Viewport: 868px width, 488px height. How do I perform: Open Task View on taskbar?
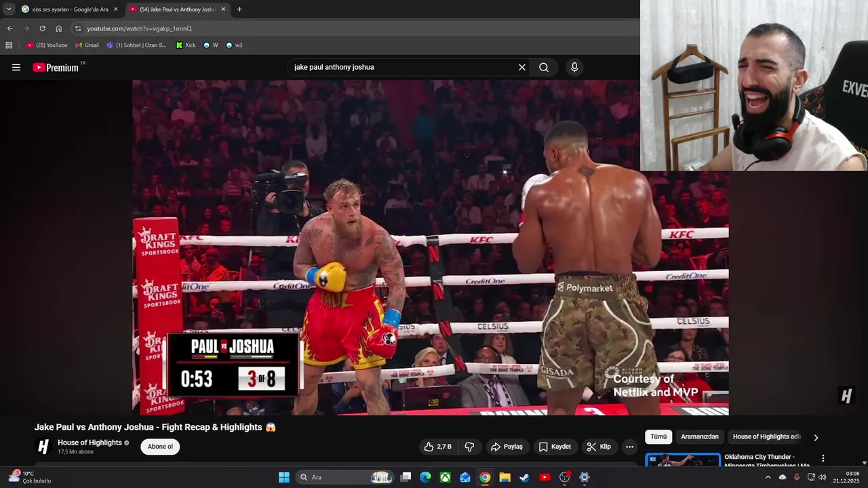pos(406,477)
